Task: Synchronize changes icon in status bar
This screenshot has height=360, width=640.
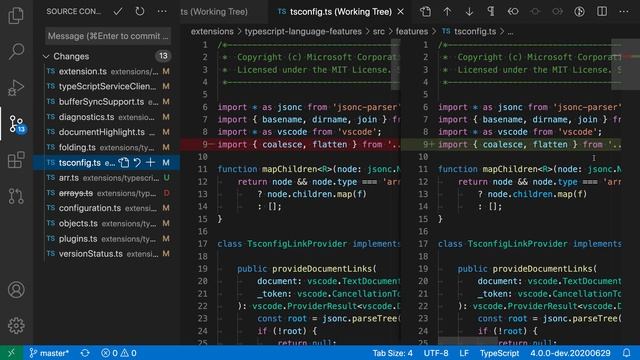Action: click(85, 353)
